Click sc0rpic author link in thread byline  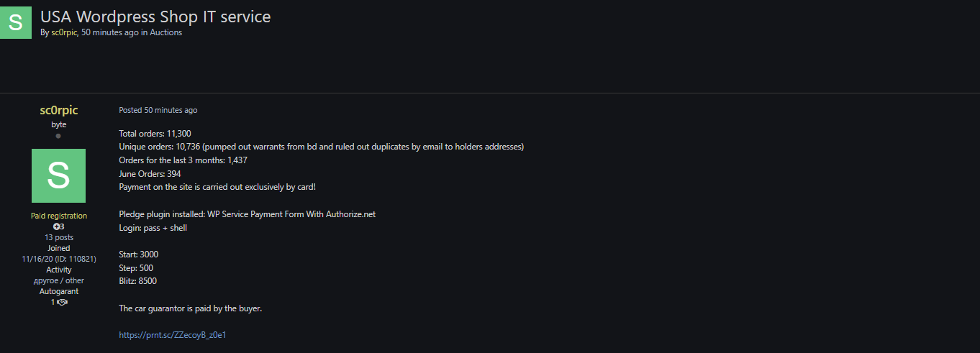tap(64, 32)
